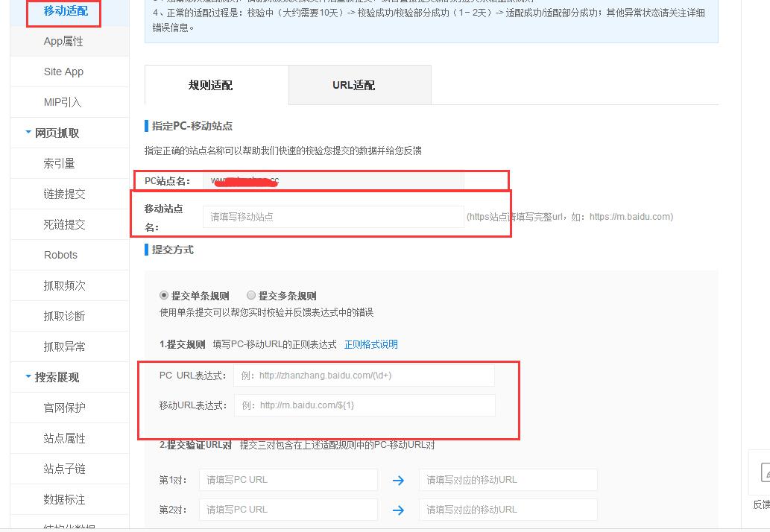770x532 pixels.
Task: Click arrow icon in first URL pair row
Action: coord(398,481)
